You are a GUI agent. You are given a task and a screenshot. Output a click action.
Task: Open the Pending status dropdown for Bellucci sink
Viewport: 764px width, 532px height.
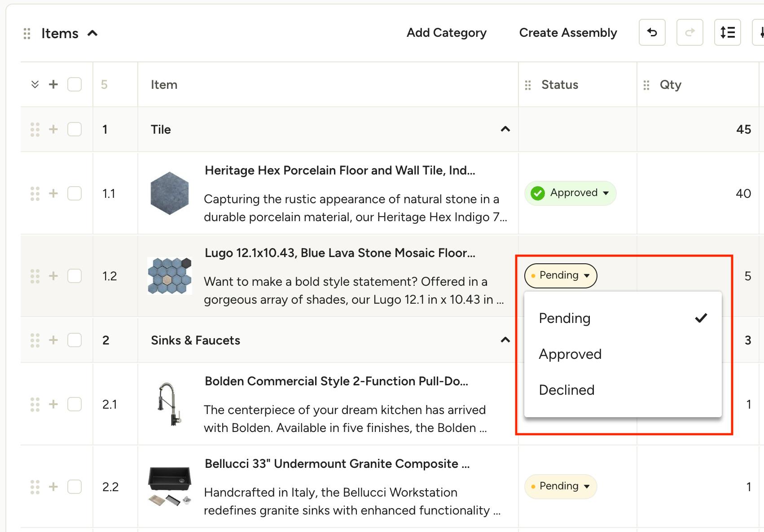coord(560,486)
